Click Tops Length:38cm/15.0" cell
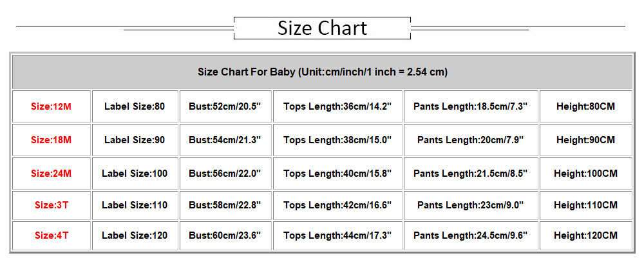644x260 pixels. [337, 140]
